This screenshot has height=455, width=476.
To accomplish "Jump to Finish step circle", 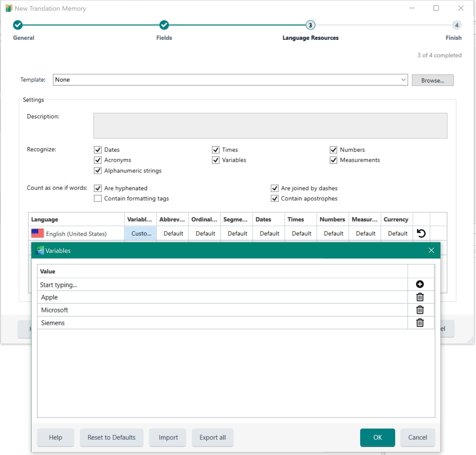I will point(457,25).
